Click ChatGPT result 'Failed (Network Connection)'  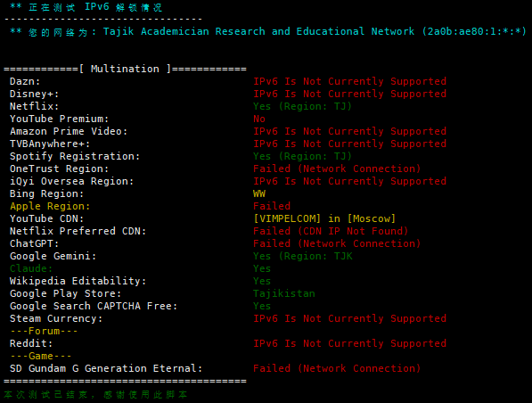click(x=337, y=243)
